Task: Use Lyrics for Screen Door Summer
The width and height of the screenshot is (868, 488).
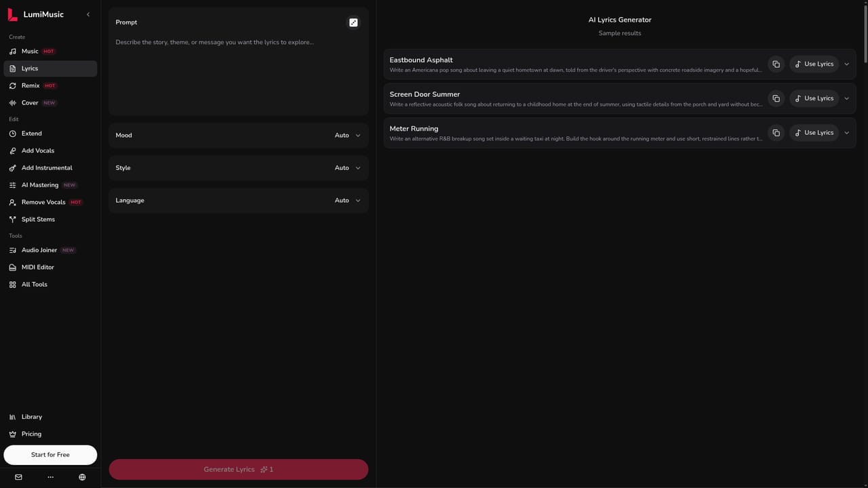Action: [x=814, y=98]
